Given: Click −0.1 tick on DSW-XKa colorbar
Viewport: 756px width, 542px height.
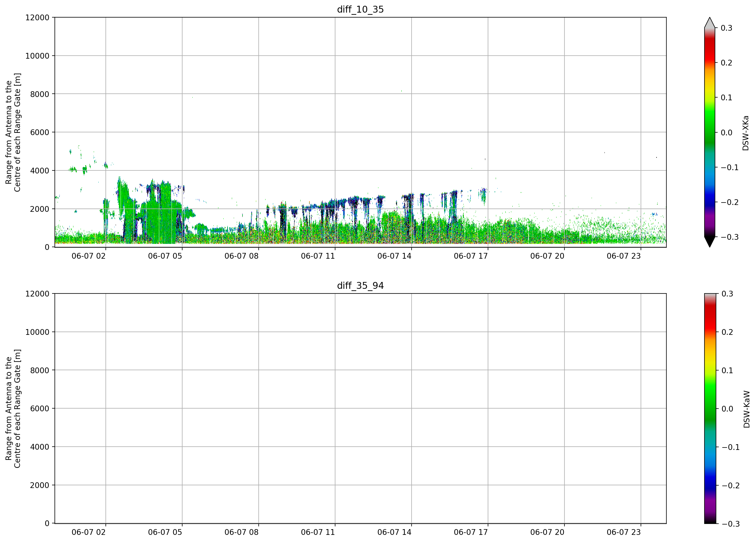Looking at the screenshot, I should (x=730, y=167).
